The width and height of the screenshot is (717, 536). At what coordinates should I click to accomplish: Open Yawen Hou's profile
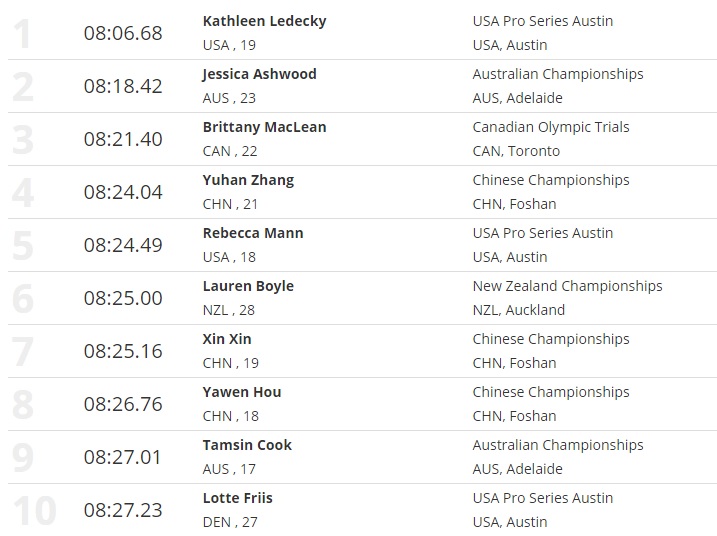coord(242,392)
